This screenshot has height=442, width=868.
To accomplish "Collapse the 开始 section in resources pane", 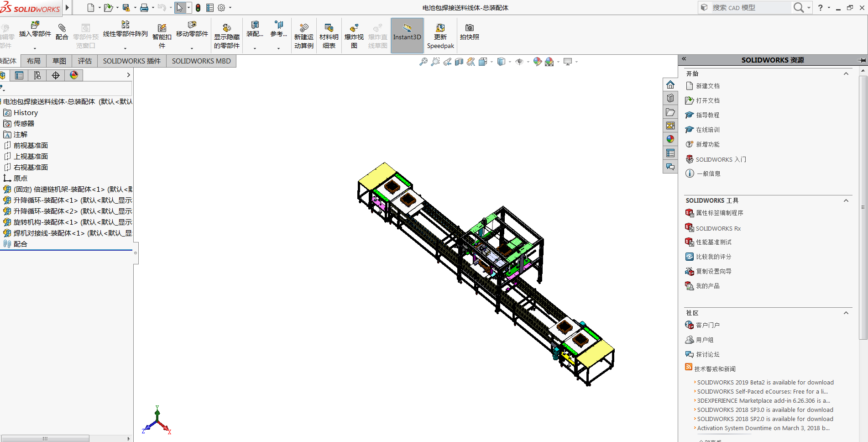I will [846, 74].
